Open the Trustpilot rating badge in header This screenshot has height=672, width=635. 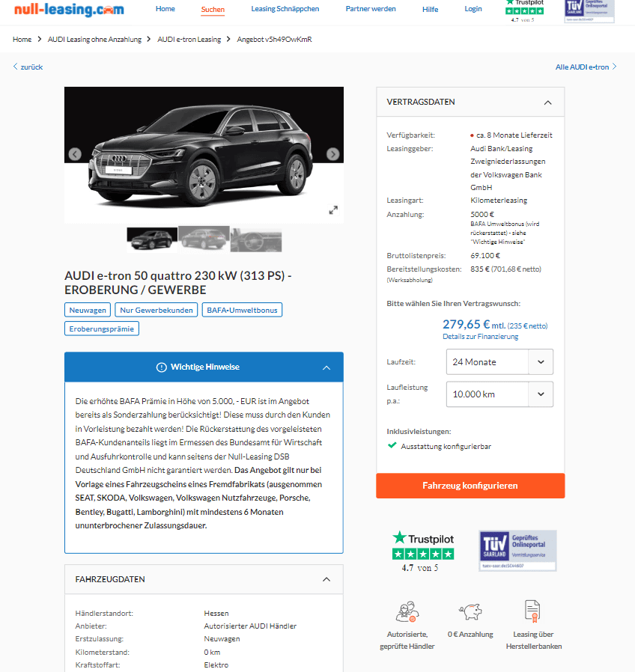point(524,10)
